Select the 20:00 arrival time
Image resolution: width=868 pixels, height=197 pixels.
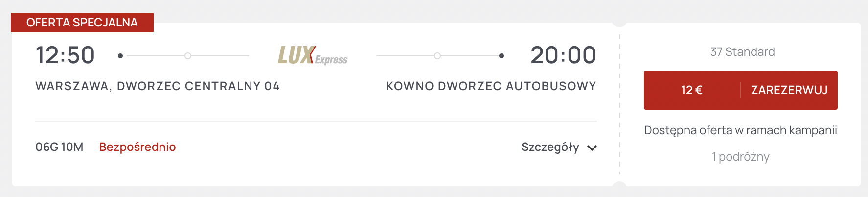(x=563, y=55)
